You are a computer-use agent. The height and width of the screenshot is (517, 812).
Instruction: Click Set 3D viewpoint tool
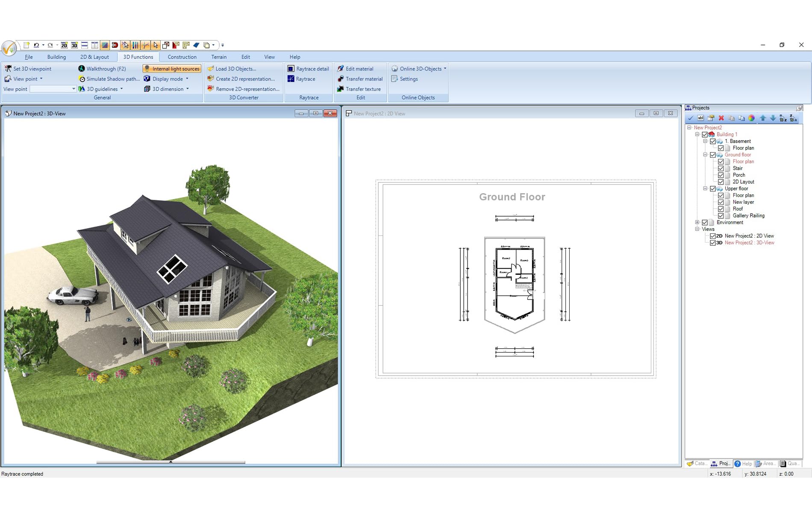coord(28,68)
